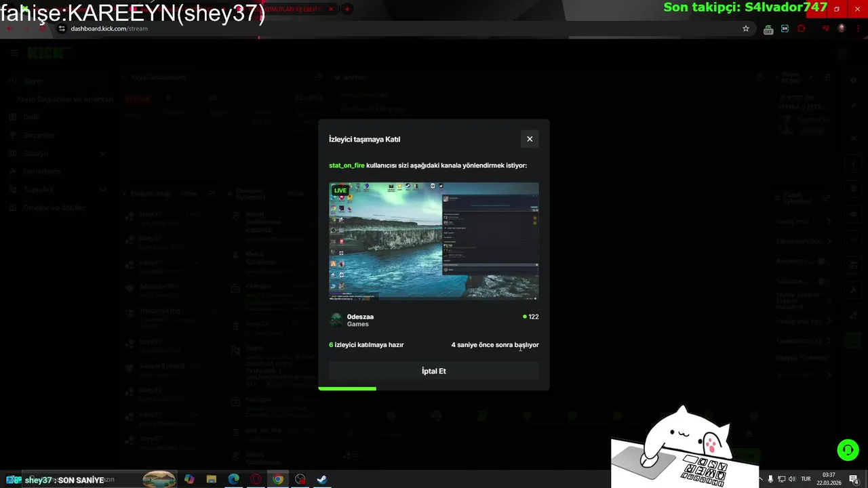Bookmark this page with the star icon
The height and width of the screenshot is (488, 868).
tap(746, 28)
